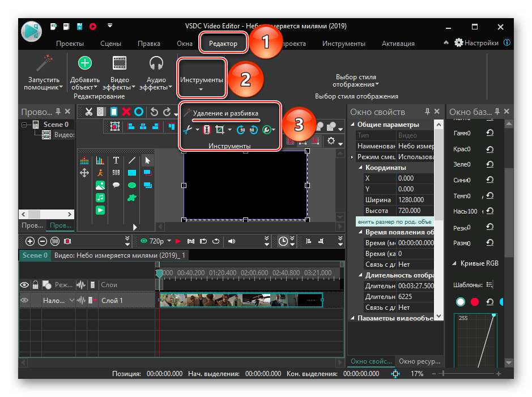Open Video effects filmstrip icon

pos(119,63)
